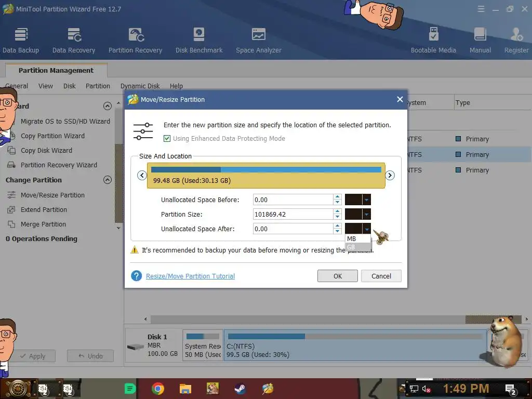Open the hamburger menu in the title bar
Image resolution: width=532 pixels, height=399 pixels.
tap(481, 9)
